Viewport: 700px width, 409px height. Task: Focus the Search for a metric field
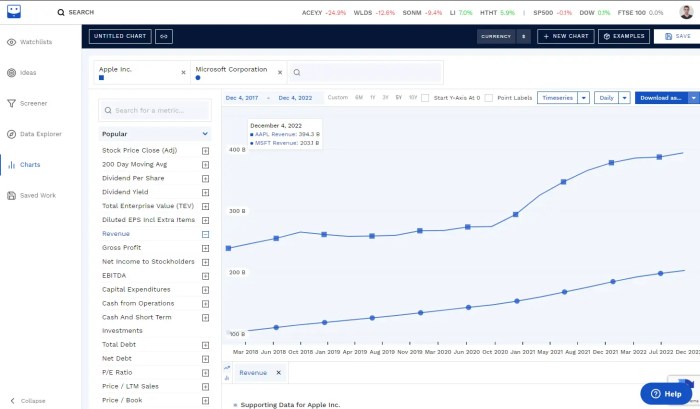point(154,110)
